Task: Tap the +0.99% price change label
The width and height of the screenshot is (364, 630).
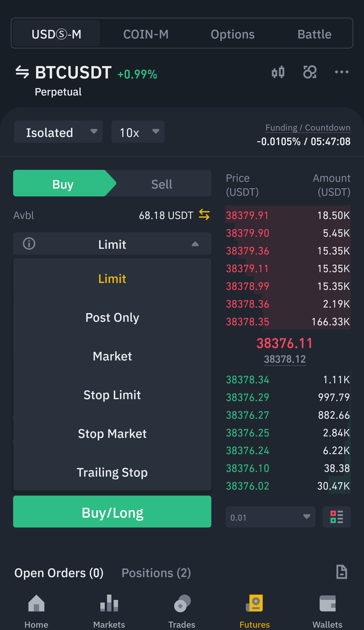Action: click(x=137, y=74)
